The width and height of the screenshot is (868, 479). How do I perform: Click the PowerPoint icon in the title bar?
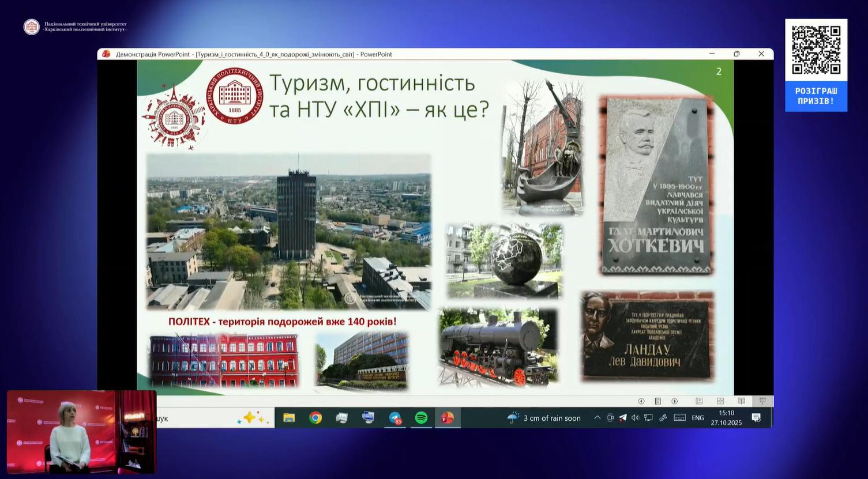[x=106, y=54]
